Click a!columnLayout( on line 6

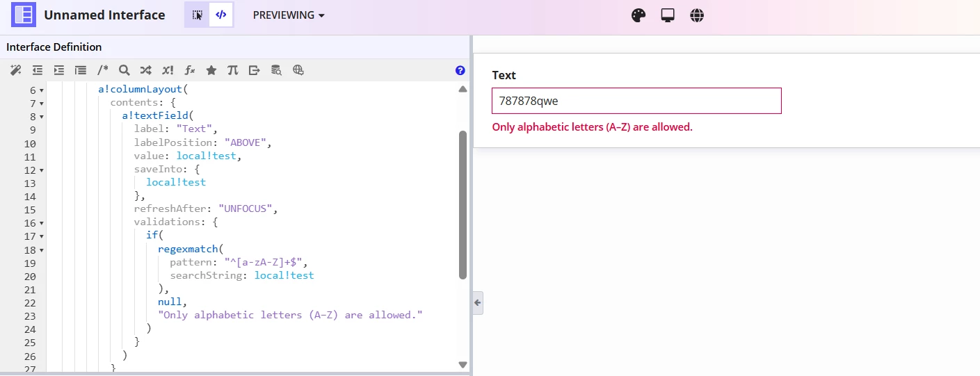[143, 90]
